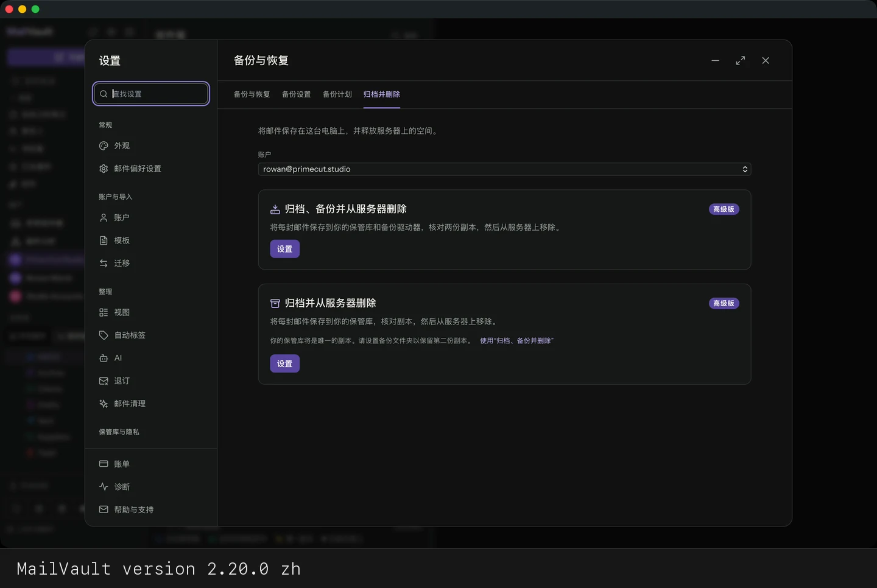Viewport: 877px width, 588px height.
Task: Open 邮件偏好设置 preferences
Action: coord(151,169)
